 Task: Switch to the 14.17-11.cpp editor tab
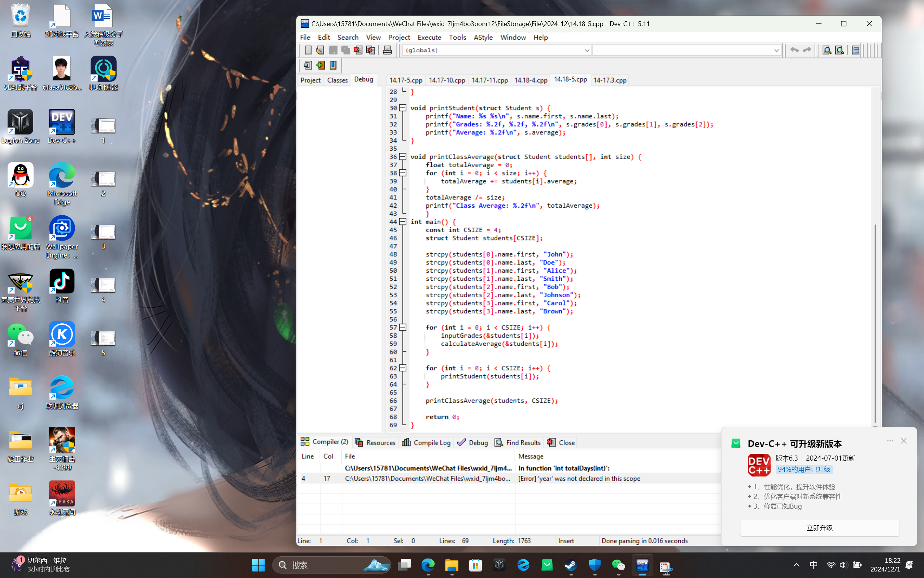(x=490, y=80)
